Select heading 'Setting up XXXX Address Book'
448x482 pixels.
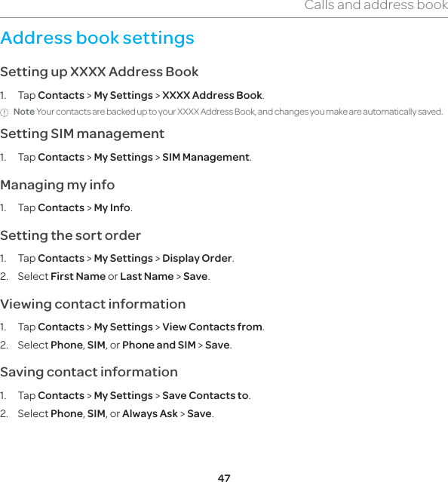[100, 72]
